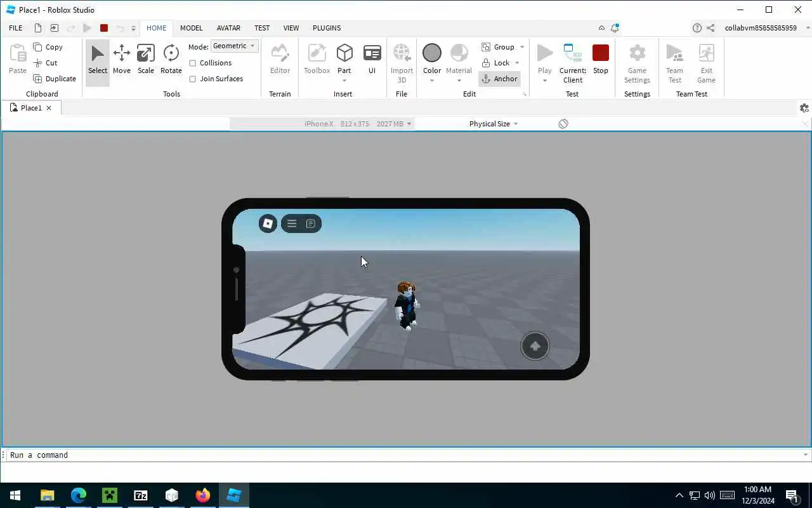This screenshot has width=812, height=508.
Task: Toggle the Anchor button
Action: pos(500,79)
